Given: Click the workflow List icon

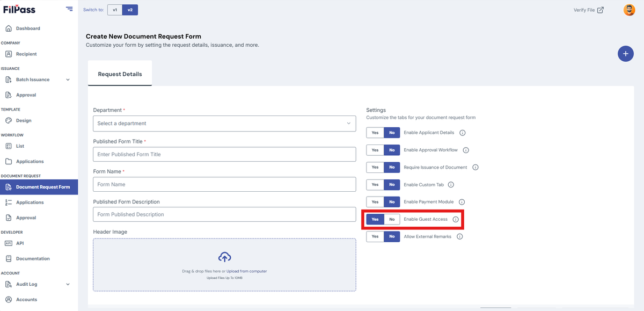Looking at the screenshot, I should tap(9, 146).
